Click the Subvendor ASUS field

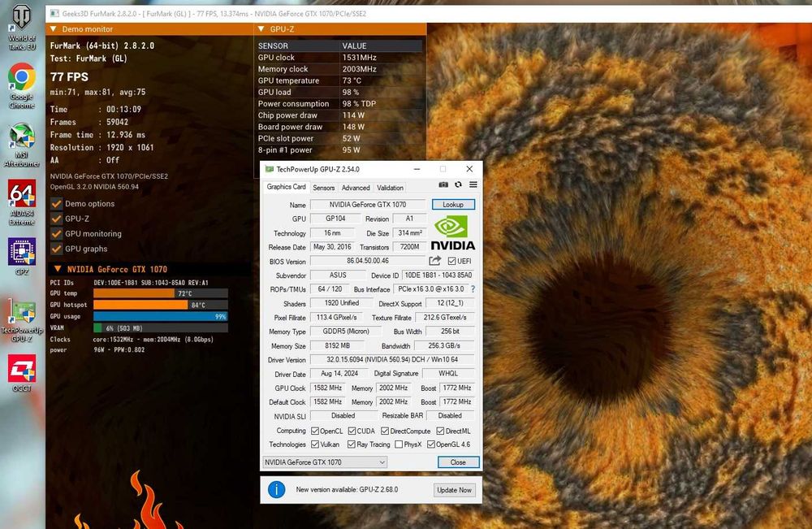click(338, 275)
